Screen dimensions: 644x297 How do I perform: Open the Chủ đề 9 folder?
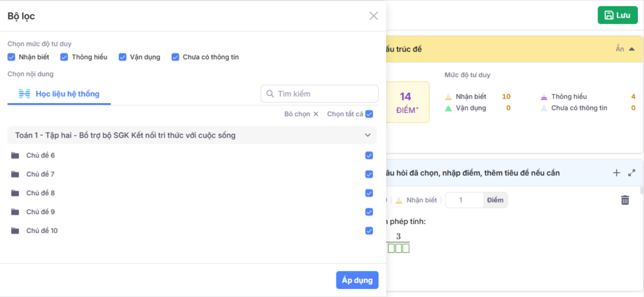coord(40,212)
